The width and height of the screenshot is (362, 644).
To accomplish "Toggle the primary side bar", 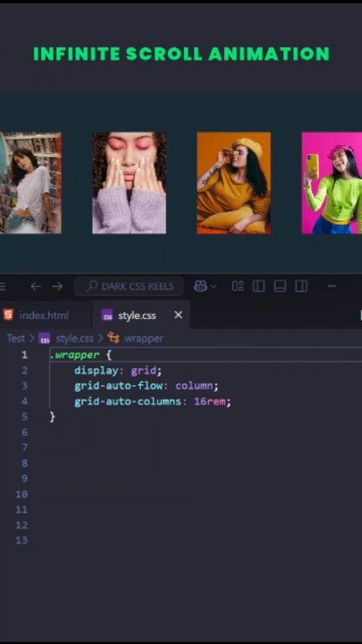I will [259, 286].
